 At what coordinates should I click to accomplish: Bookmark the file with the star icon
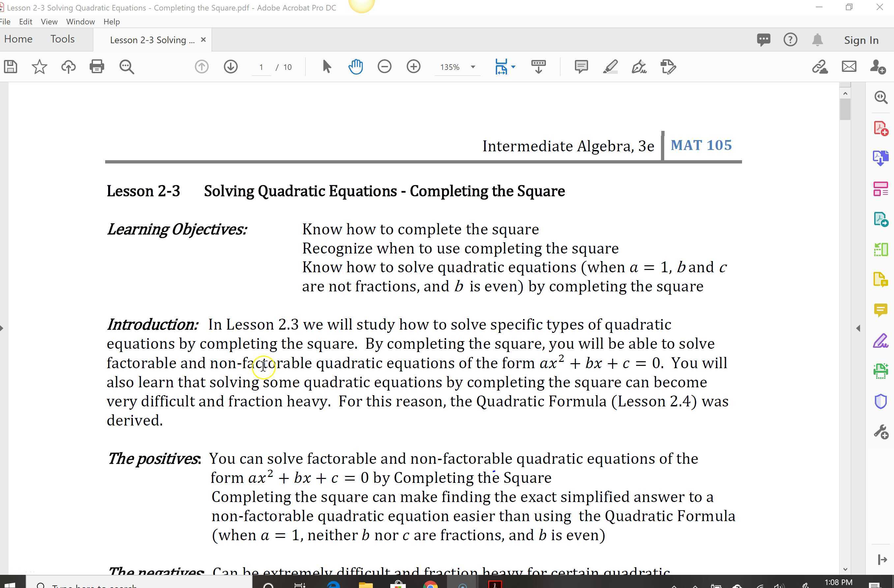(x=40, y=67)
